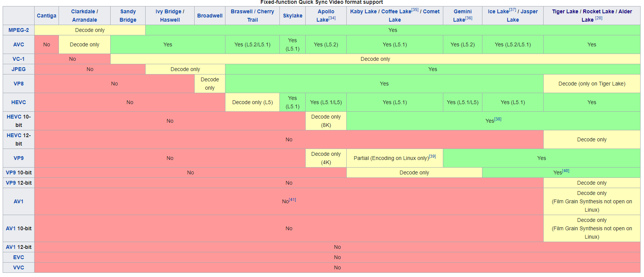Open the Cantiga column header link
Image resolution: width=644 pixels, height=277 pixels.
click(46, 16)
